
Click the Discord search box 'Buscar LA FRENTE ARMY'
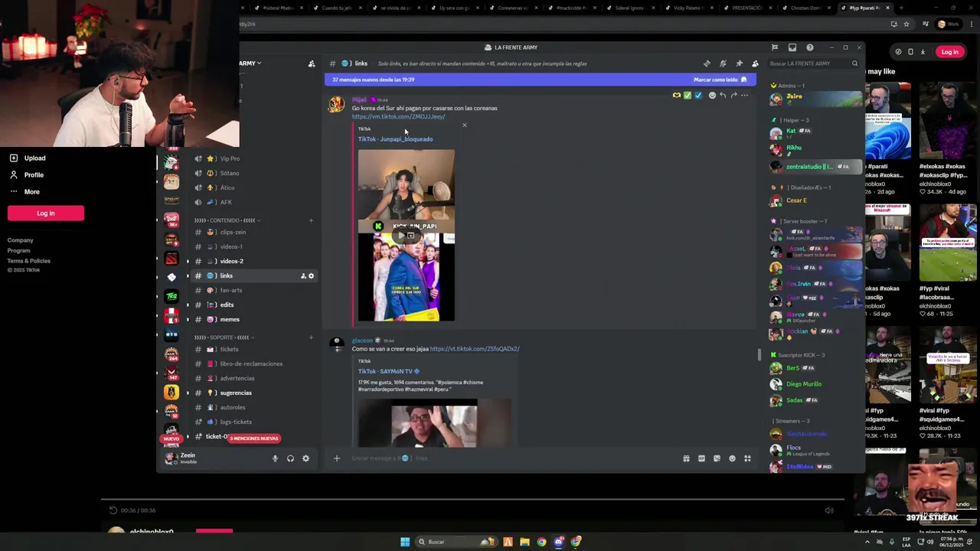[813, 64]
